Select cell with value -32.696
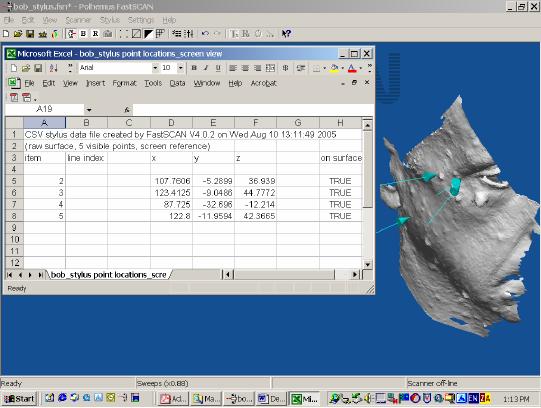Screen dimensions: 541x408 (213, 205)
